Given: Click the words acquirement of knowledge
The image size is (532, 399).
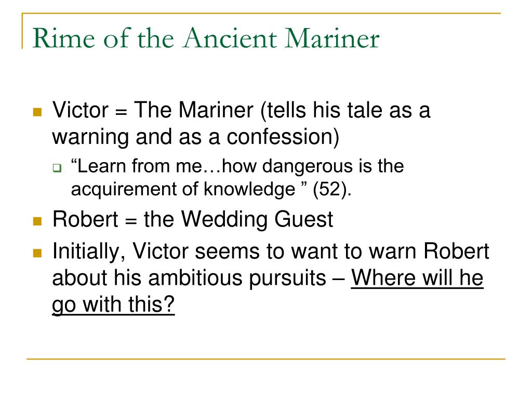Looking at the screenshot, I should (x=183, y=189).
